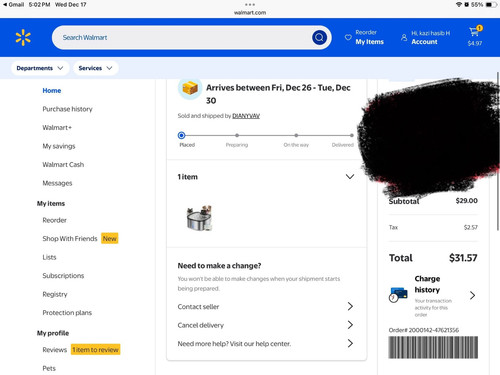
Task: Go to Home in sidebar
Action: point(52,90)
